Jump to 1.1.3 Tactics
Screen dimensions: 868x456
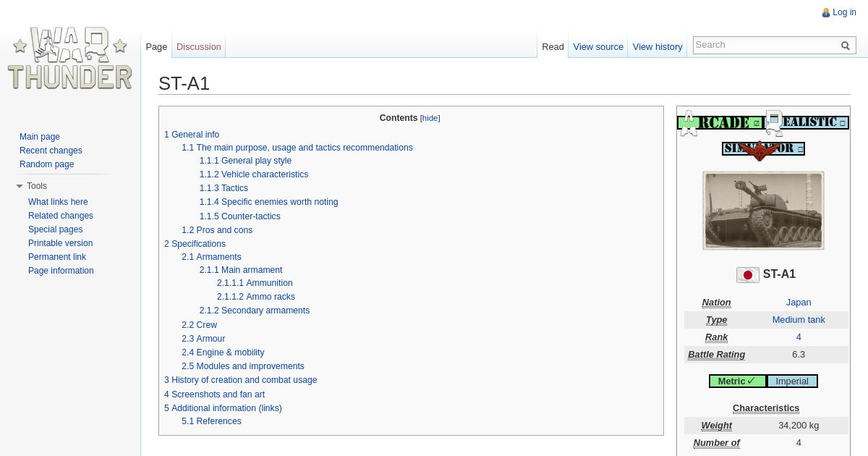pyautogui.click(x=224, y=188)
